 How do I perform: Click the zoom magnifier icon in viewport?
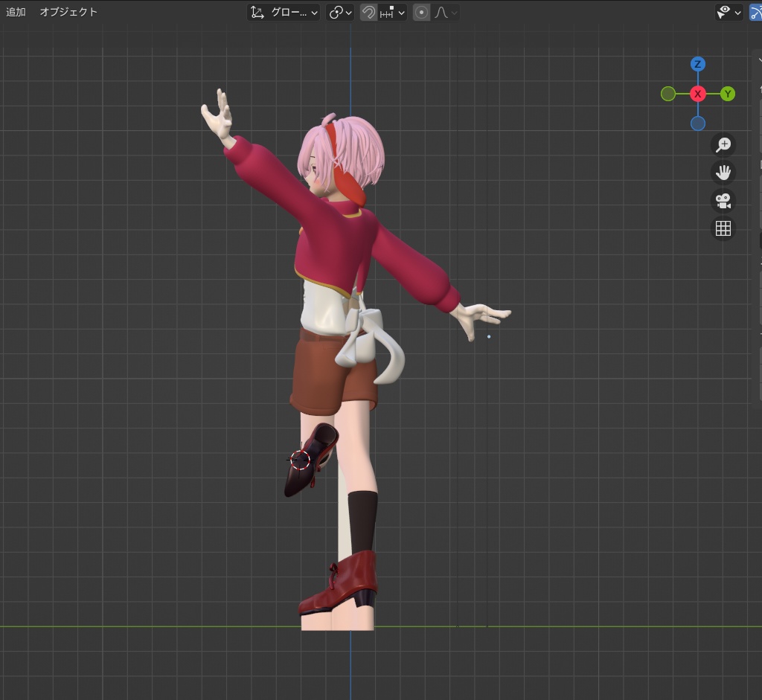723,144
